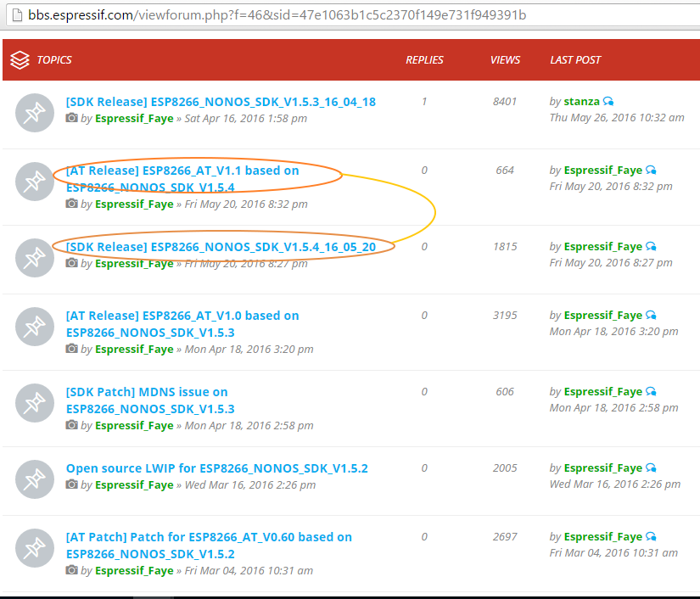700x599 pixels.
Task: Open topic SDK Patch MDNS issue
Action: coord(150,400)
